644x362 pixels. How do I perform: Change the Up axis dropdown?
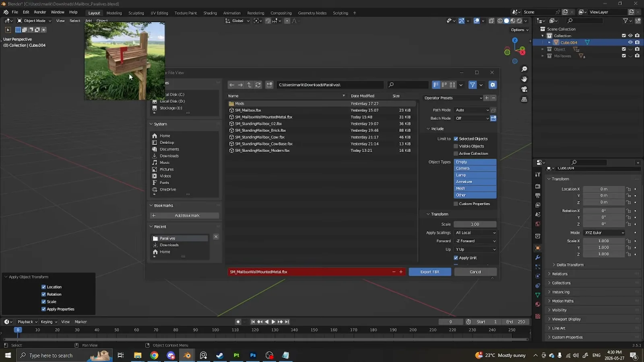tap(475, 249)
